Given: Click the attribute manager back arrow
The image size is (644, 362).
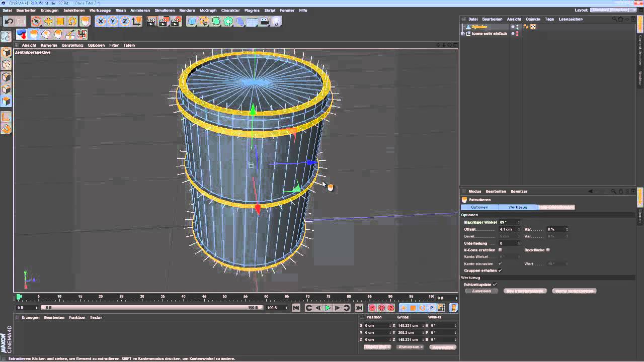Looking at the screenshot, I should 590,191.
